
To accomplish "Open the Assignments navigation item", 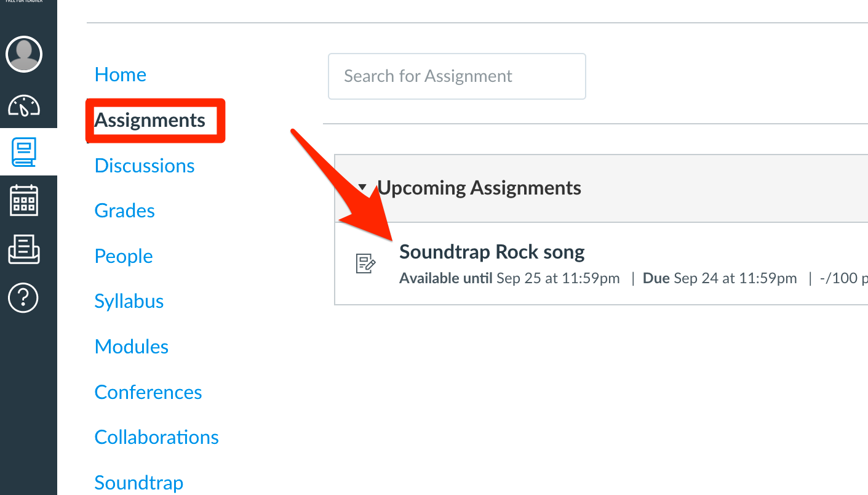I will (x=149, y=121).
